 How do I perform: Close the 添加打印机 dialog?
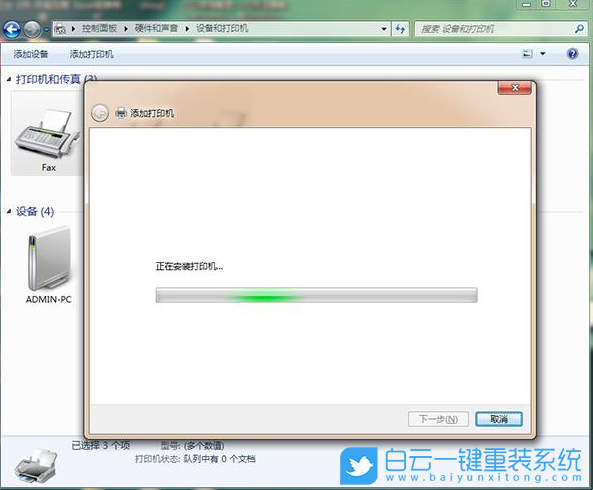(x=515, y=88)
